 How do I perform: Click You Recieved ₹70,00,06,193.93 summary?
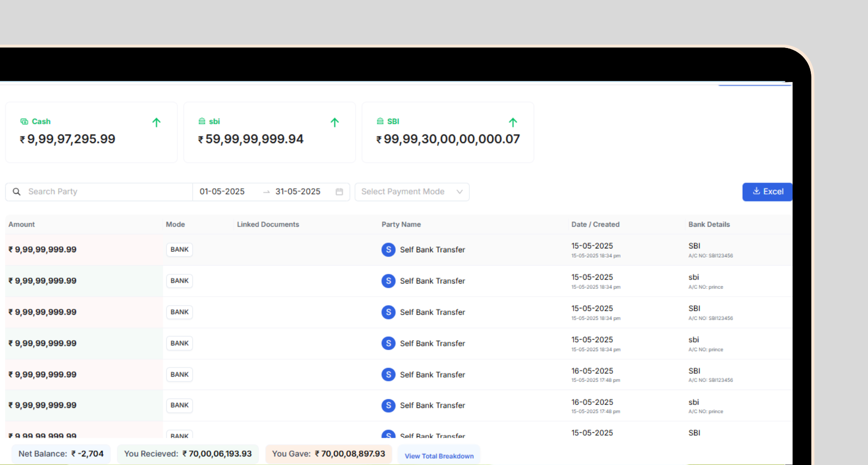[x=188, y=454]
